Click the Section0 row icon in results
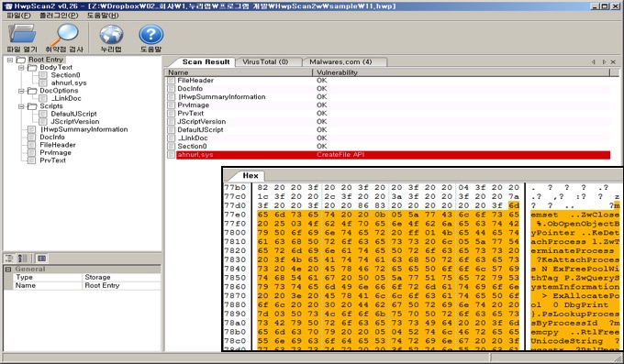Screen dimensions: 624x364 (171, 147)
